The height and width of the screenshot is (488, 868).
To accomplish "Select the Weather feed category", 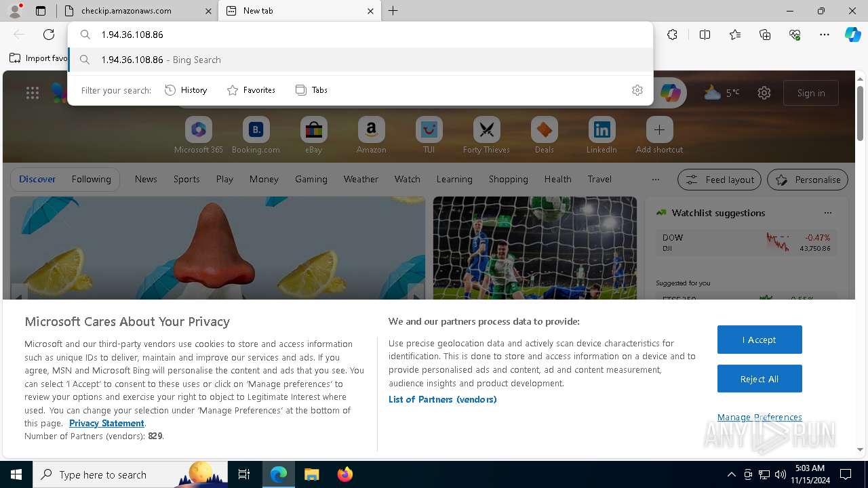I will pyautogui.click(x=361, y=179).
